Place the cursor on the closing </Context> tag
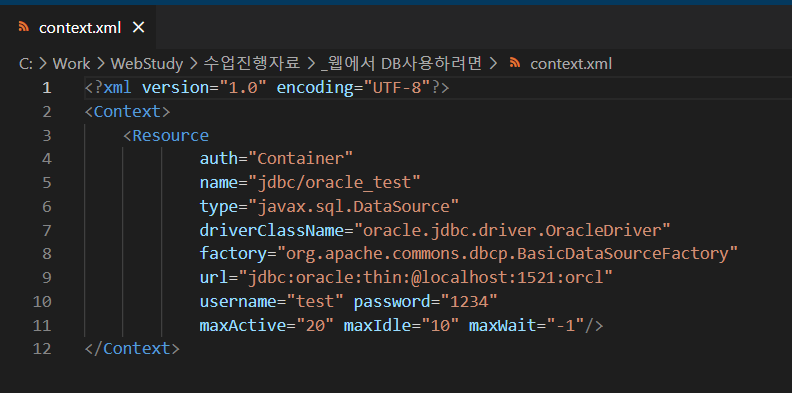 point(132,349)
